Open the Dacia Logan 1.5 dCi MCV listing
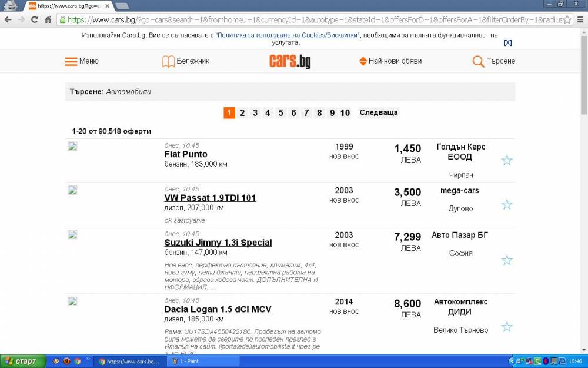The width and height of the screenshot is (588, 368). point(218,310)
